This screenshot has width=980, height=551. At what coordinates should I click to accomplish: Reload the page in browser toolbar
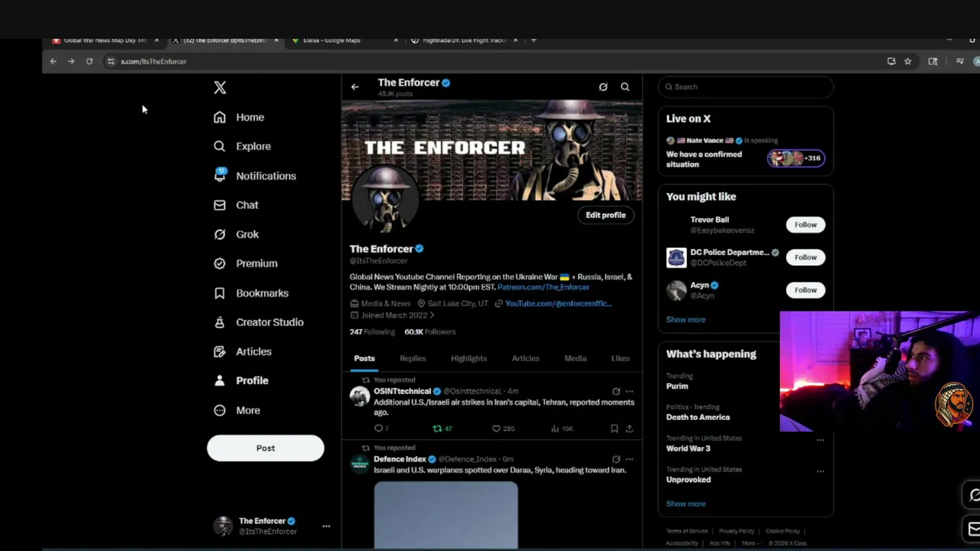point(90,61)
